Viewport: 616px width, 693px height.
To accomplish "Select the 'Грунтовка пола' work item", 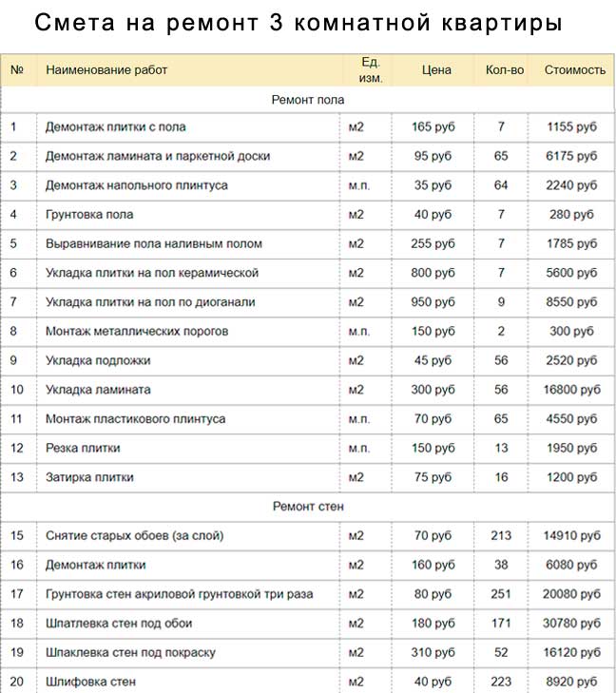I will click(x=89, y=215).
